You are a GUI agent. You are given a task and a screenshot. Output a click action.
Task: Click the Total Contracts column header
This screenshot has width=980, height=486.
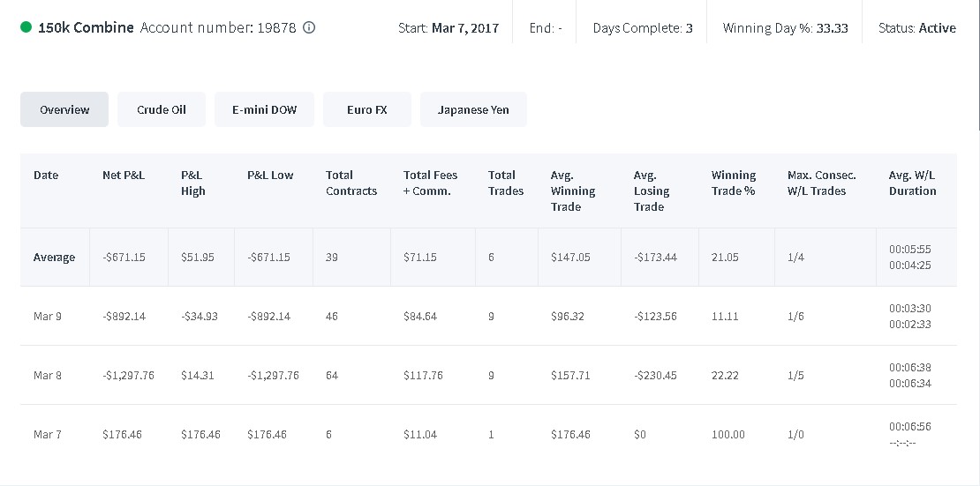351,183
